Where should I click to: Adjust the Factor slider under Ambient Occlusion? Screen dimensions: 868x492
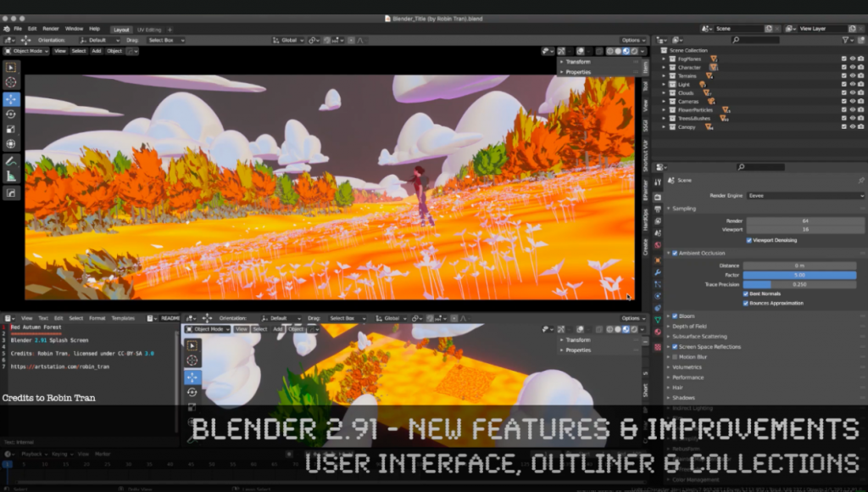(800, 275)
